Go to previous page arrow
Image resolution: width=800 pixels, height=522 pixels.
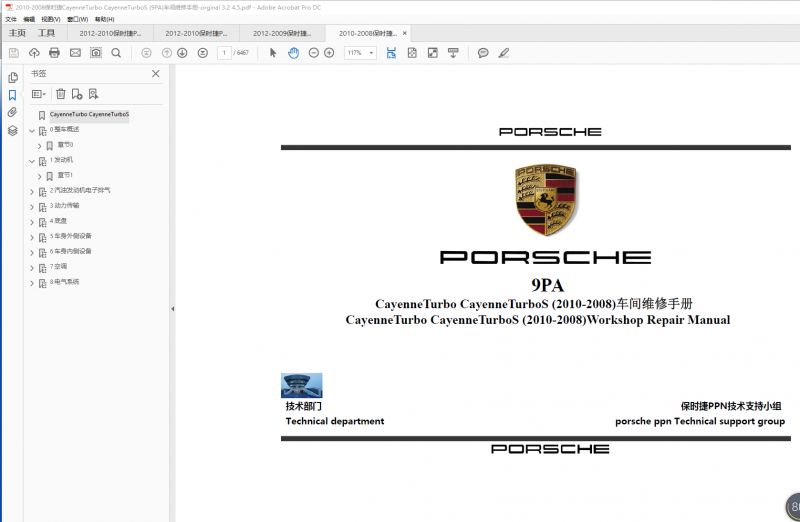coord(167,53)
